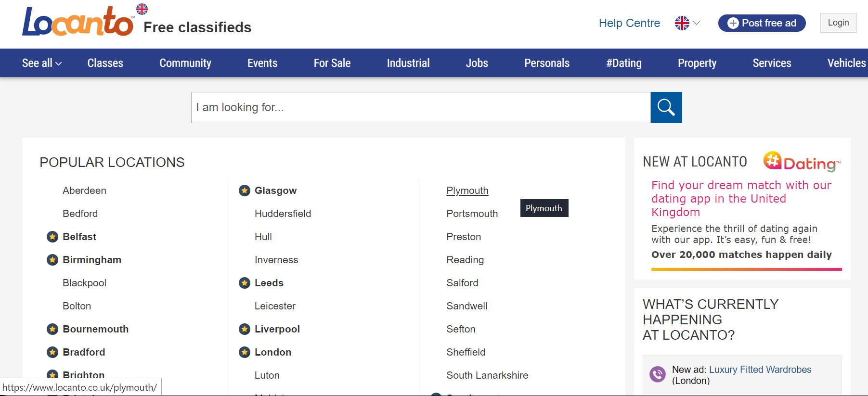
Task: Select Preston location
Action: (464, 237)
